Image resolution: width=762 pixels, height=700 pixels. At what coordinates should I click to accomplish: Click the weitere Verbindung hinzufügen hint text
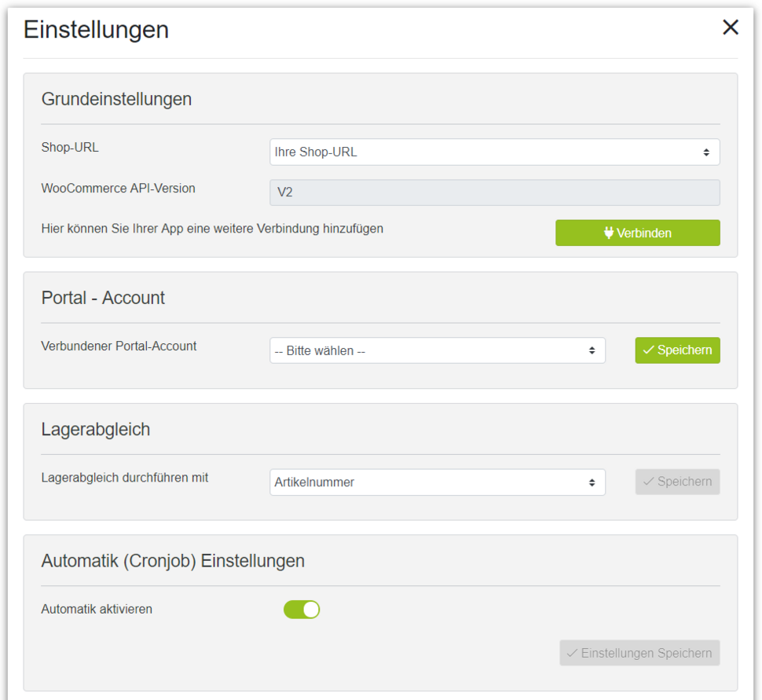pyautogui.click(x=212, y=229)
